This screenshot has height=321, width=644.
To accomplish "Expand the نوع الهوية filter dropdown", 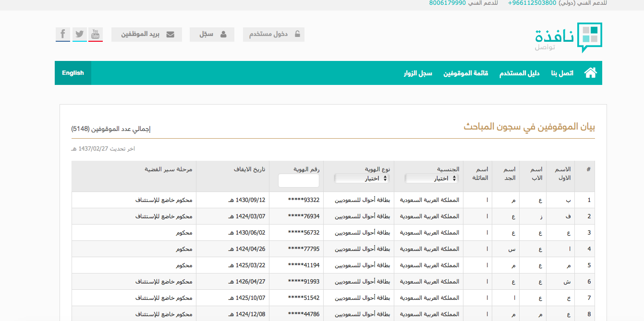I will 362,178.
